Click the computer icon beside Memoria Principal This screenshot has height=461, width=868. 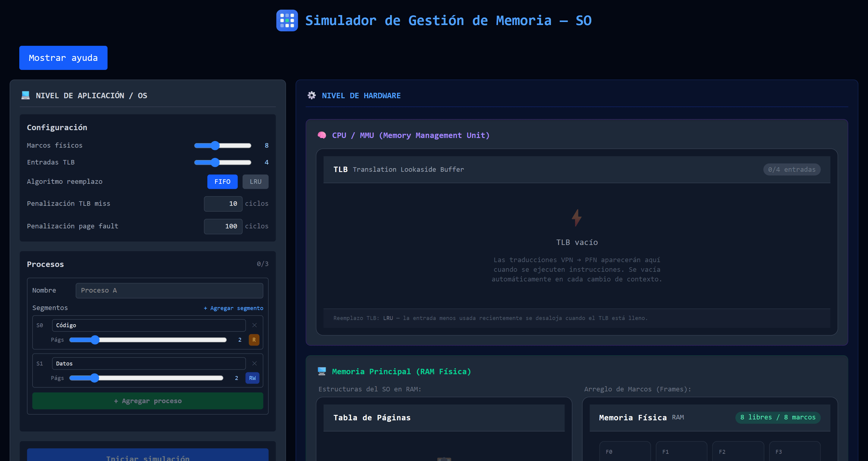(322, 371)
